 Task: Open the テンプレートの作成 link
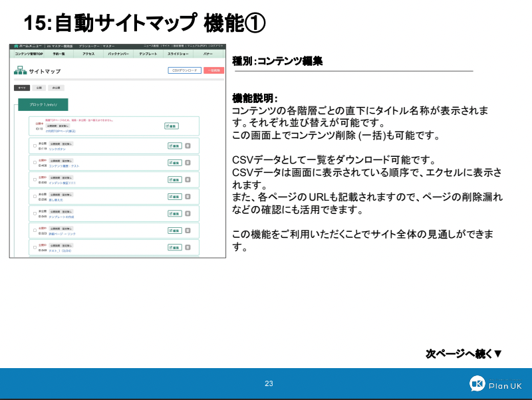(x=61, y=217)
